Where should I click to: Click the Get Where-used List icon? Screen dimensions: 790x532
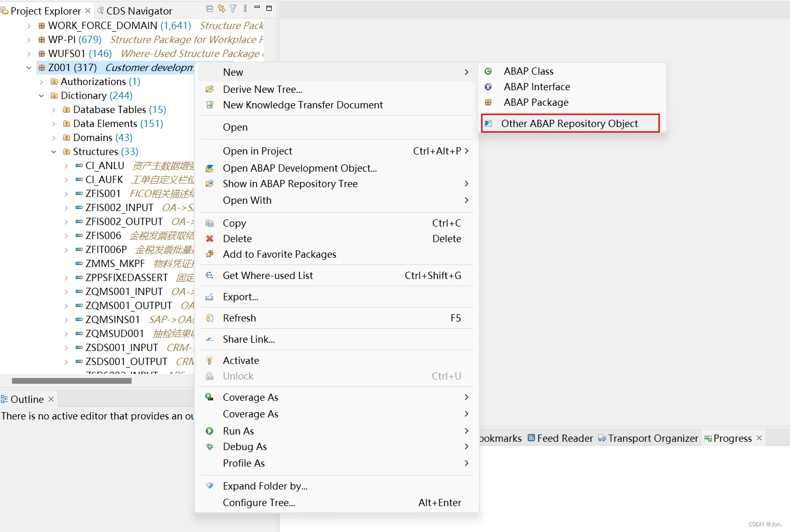pos(210,275)
